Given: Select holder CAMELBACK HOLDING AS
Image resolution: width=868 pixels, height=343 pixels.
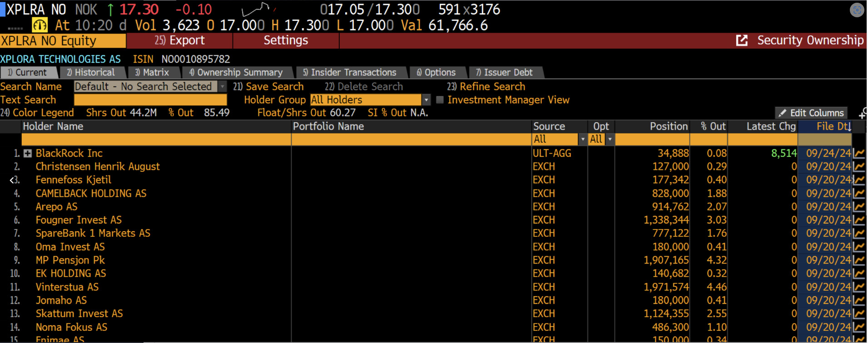Looking at the screenshot, I should click(x=91, y=194).
